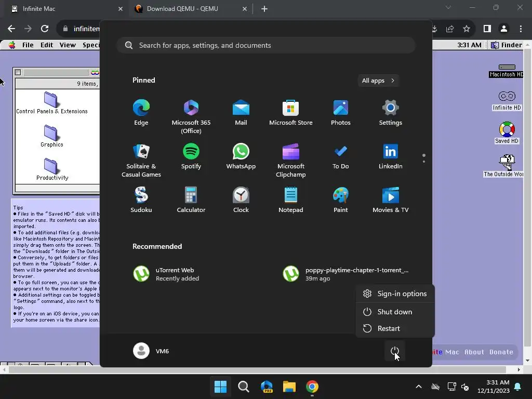The height and width of the screenshot is (399, 532).
Task: Open the To Do app
Action: (341, 156)
